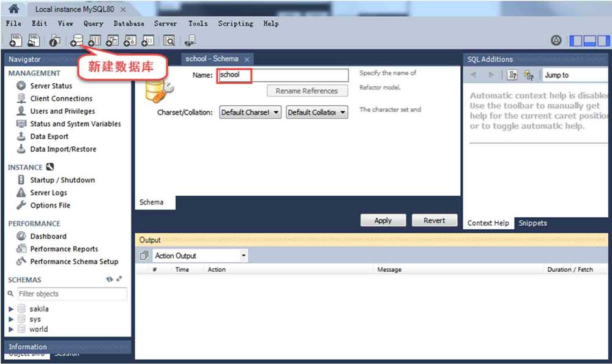Screen dimensions: 612x364
Task: Open the Scripting menu
Action: click(x=236, y=23)
